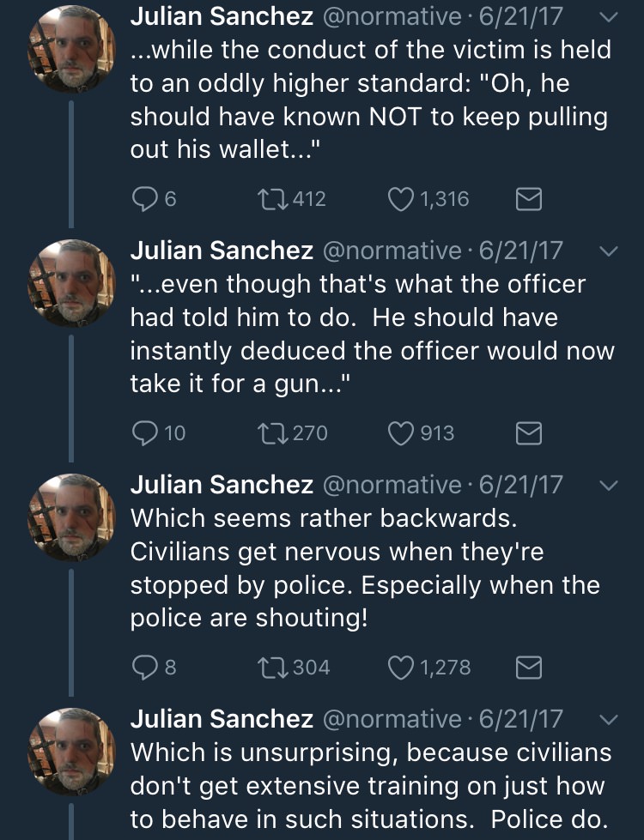Viewport: 644px width, 840px height.
Task: Open the dropdown on the first tweet
Action: 607,17
